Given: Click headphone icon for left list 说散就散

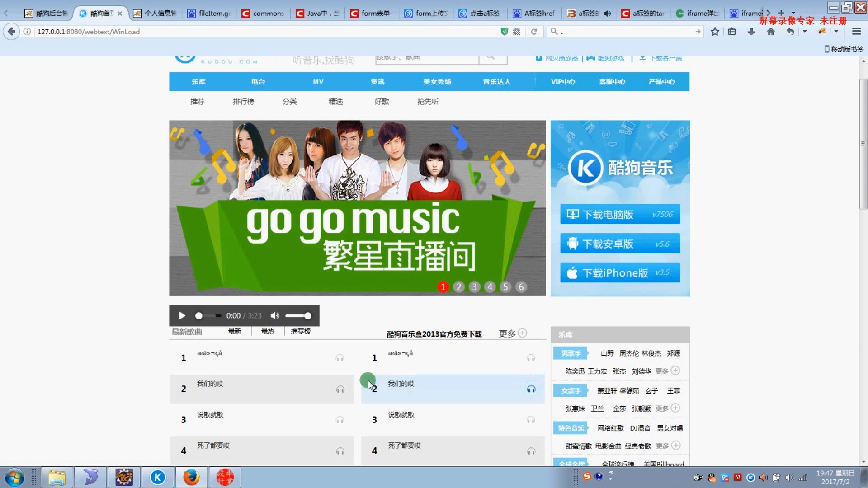Looking at the screenshot, I should [x=340, y=420].
